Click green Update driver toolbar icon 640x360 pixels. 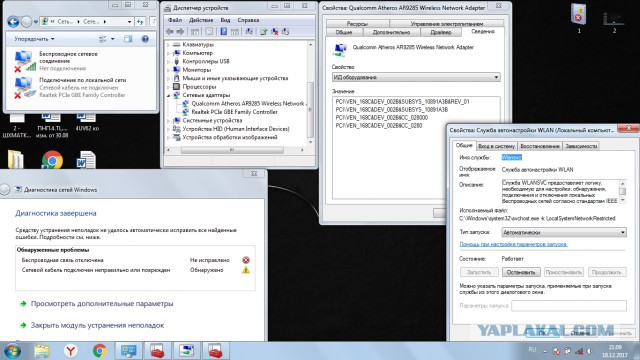click(264, 31)
